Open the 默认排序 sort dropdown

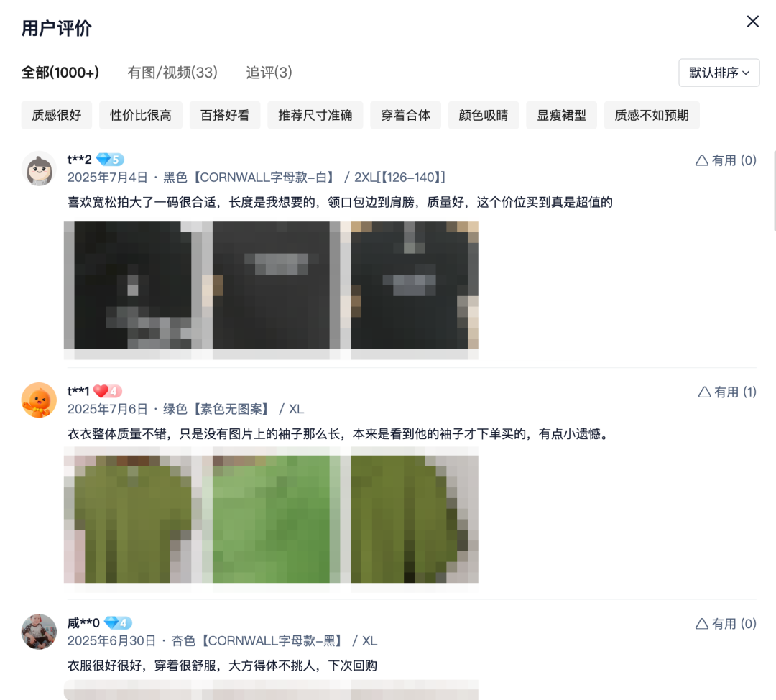click(719, 73)
